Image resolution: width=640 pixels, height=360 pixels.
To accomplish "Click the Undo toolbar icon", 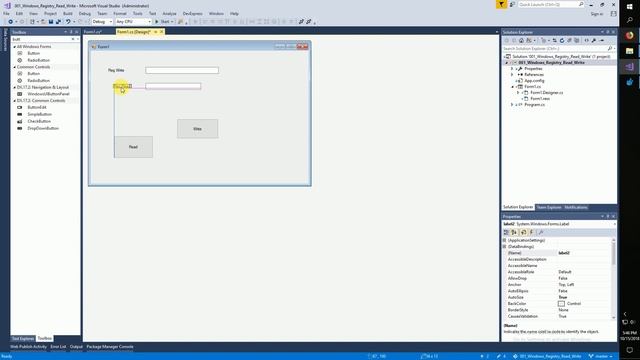I will (x=68, y=22).
